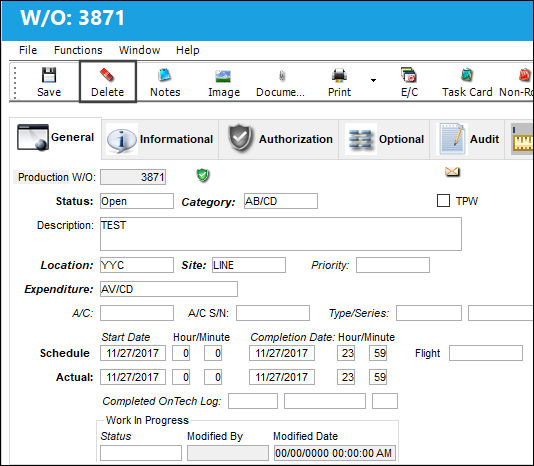The width and height of the screenshot is (534, 466).
Task: Click the Actual completion date field
Action: coord(282,377)
